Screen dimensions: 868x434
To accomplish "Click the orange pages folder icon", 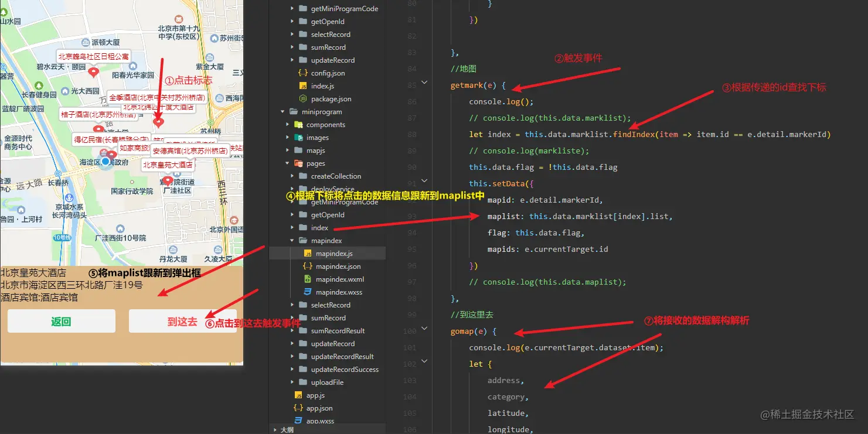I will [298, 163].
